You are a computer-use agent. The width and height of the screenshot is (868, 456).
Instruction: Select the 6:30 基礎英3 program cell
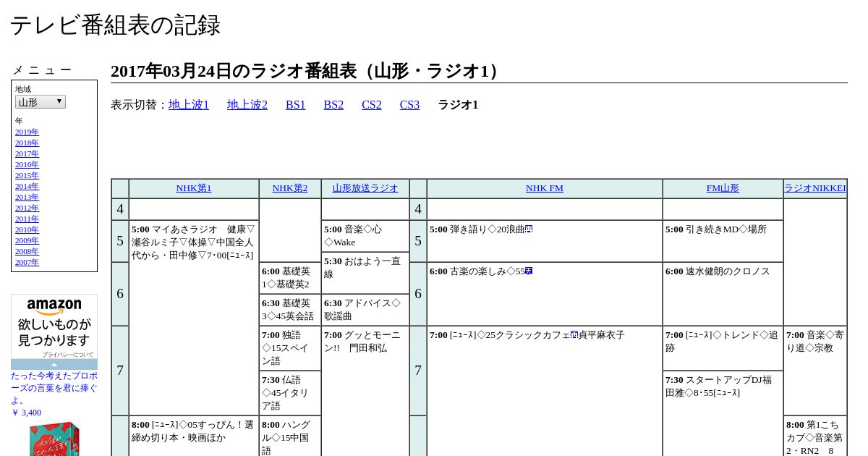point(290,310)
